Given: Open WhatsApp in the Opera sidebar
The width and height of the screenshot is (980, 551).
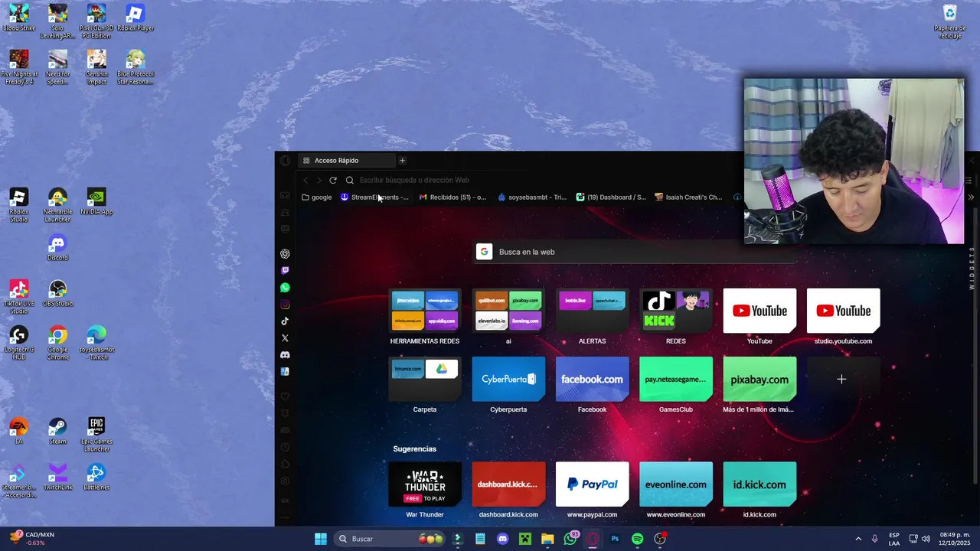Looking at the screenshot, I should [285, 288].
